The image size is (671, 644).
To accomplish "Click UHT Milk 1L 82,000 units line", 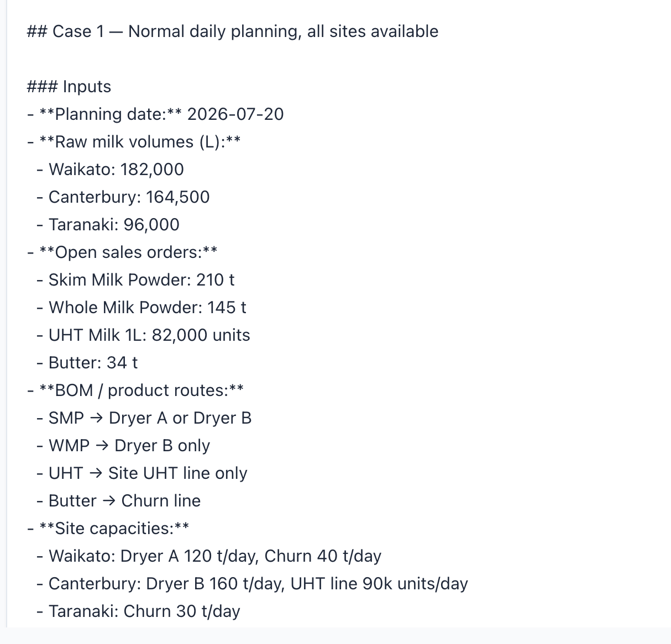I will pyautogui.click(x=143, y=335).
